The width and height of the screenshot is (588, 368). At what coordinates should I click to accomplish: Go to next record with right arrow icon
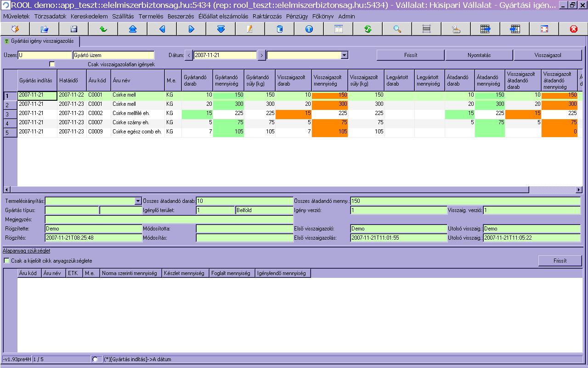(191, 29)
